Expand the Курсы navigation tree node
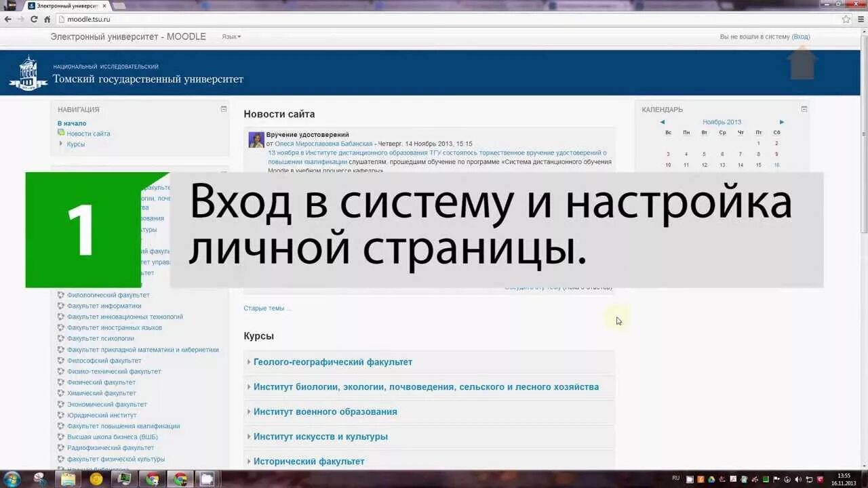The width and height of the screenshot is (868, 488). (x=61, y=144)
